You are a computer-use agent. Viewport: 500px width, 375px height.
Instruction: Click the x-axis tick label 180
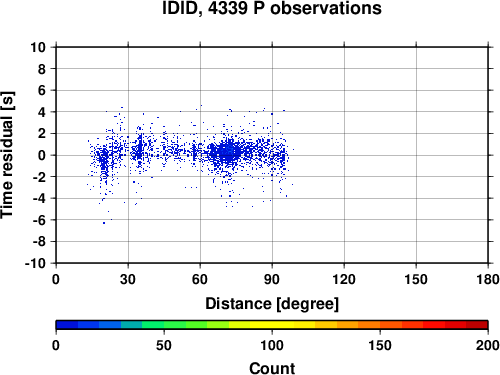488,279
